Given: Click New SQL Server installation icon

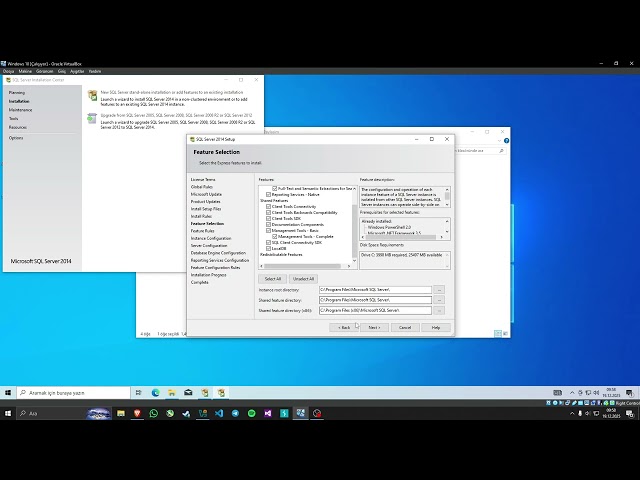Looking at the screenshot, I should coord(93,96).
